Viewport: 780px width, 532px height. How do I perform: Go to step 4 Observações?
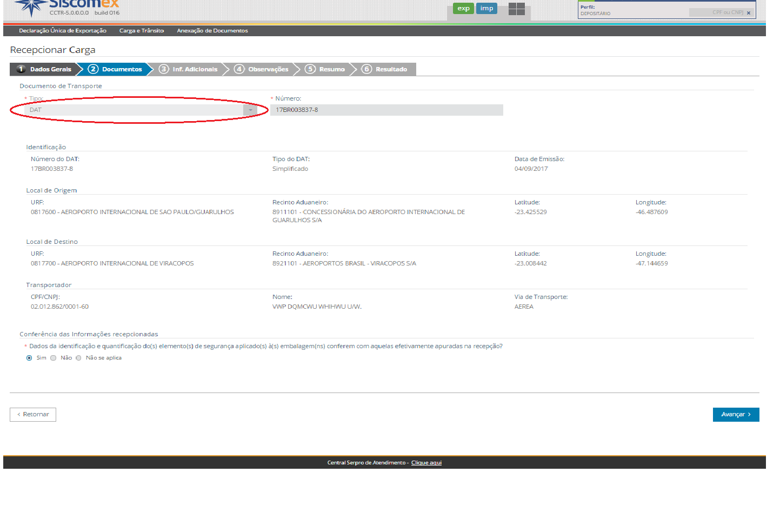[262, 69]
